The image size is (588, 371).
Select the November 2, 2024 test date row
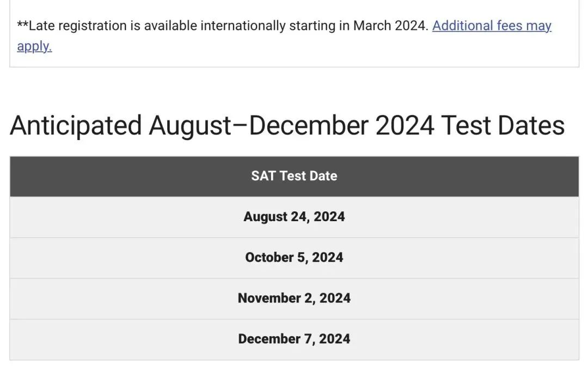pyautogui.click(x=294, y=298)
